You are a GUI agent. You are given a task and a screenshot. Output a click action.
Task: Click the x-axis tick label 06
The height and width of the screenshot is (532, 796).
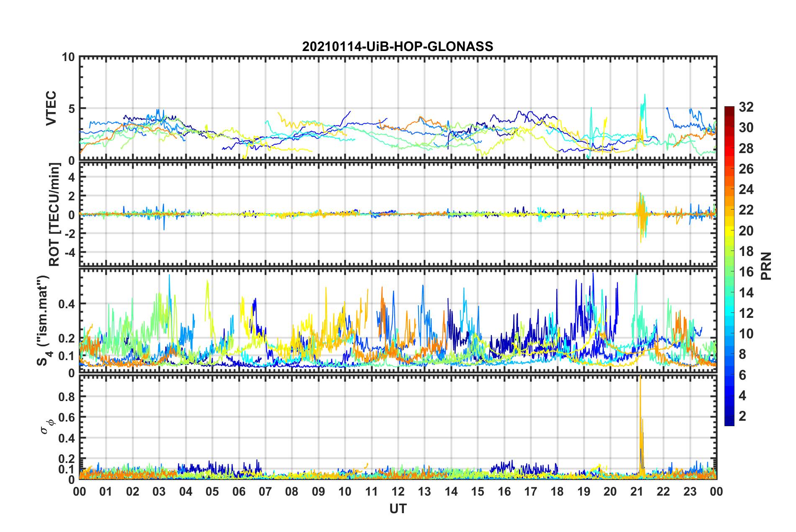[x=239, y=491]
